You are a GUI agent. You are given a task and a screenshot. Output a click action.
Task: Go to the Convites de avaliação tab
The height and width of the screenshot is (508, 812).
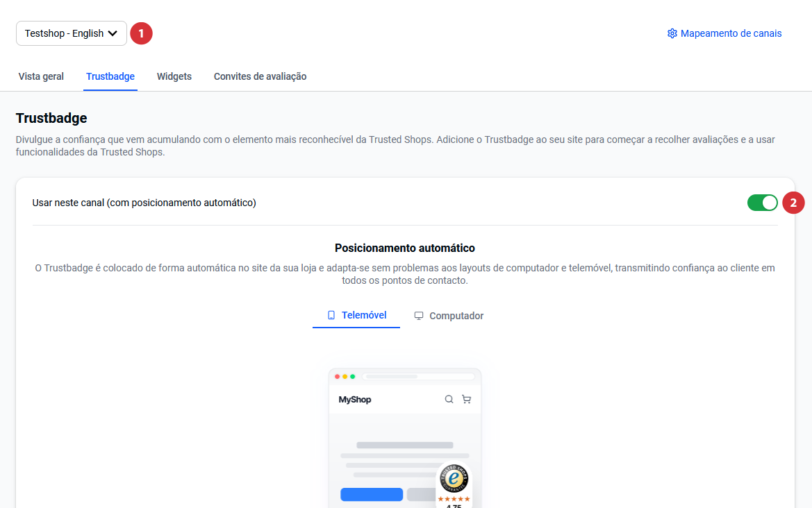coord(260,76)
